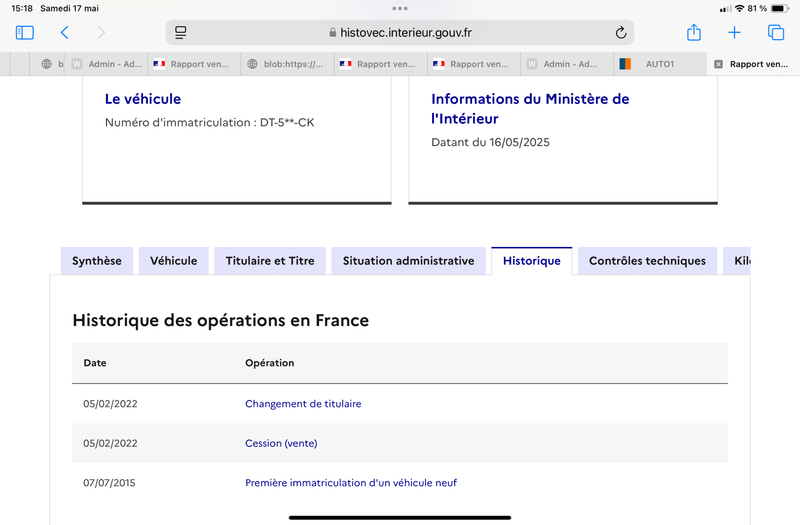Viewport: 800px width, 525px height.
Task: Tap the home indicator bar
Action: coord(400,517)
